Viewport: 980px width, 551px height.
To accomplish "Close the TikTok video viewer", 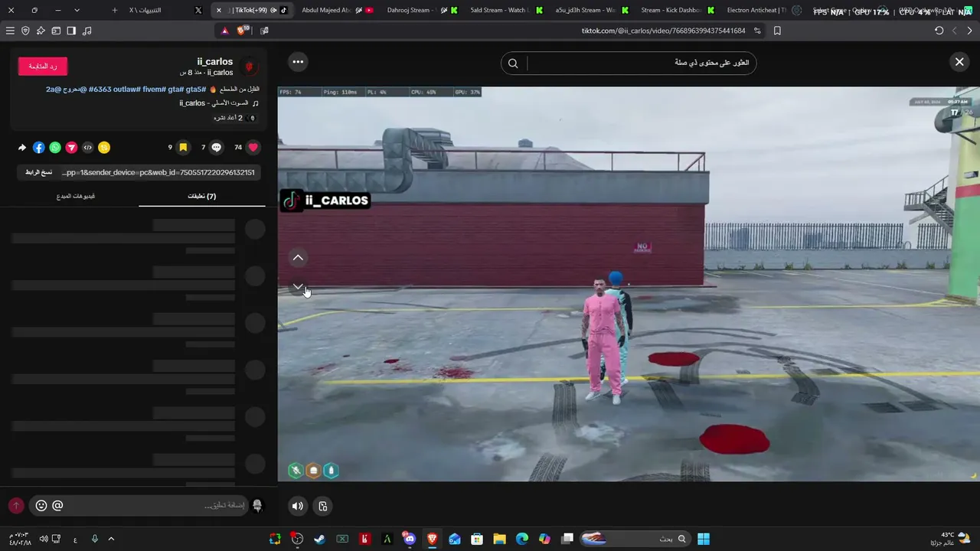I will (x=959, y=62).
